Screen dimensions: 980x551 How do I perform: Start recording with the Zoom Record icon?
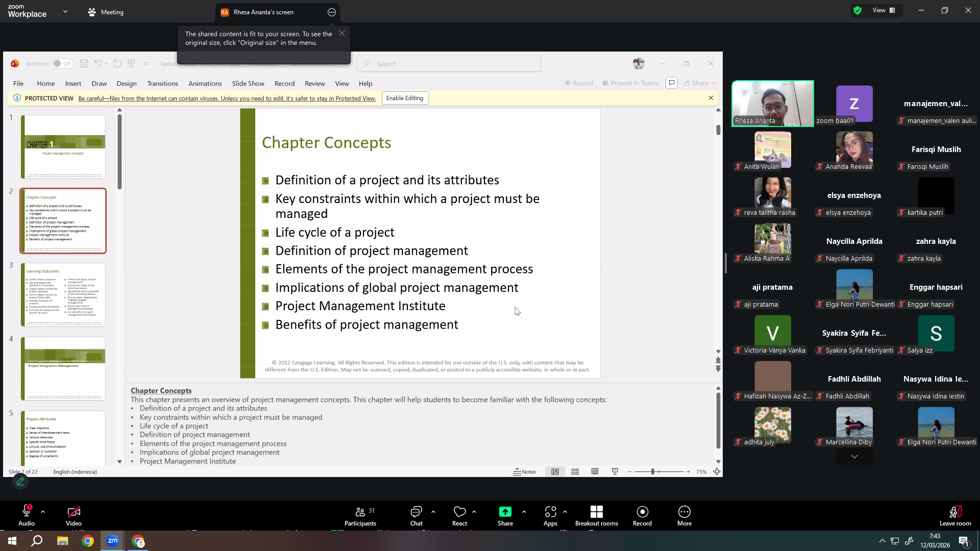pos(642,511)
